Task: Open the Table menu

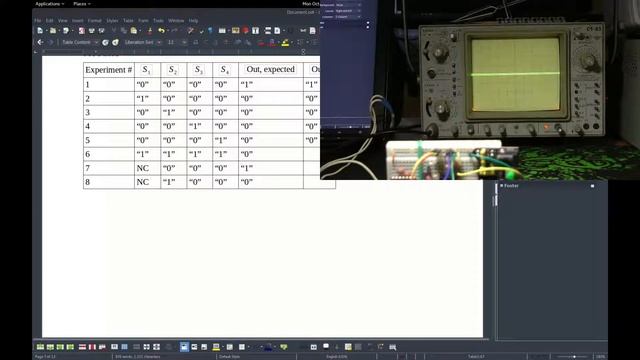Action: [128, 20]
